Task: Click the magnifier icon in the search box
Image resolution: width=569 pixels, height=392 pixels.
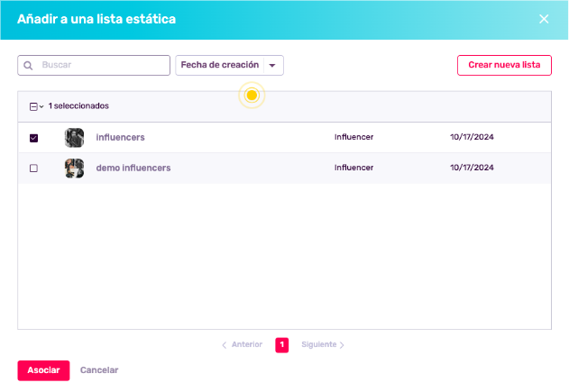Action: (x=29, y=66)
